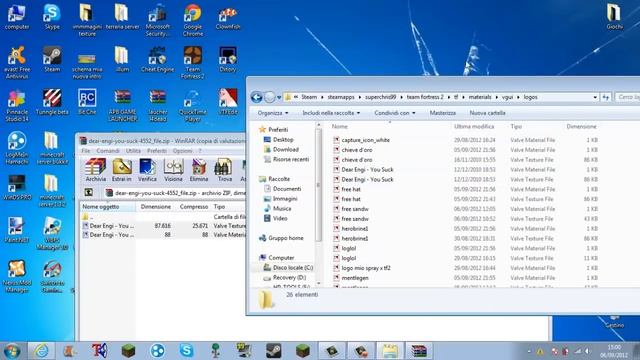Select the Team Fortress 2 desktop icon
Viewport: 640px width, 360px height.
tap(193, 62)
